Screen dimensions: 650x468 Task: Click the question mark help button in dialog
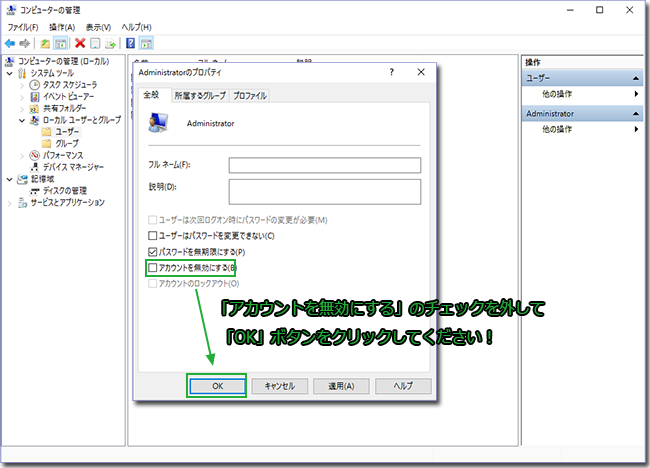pyautogui.click(x=391, y=72)
